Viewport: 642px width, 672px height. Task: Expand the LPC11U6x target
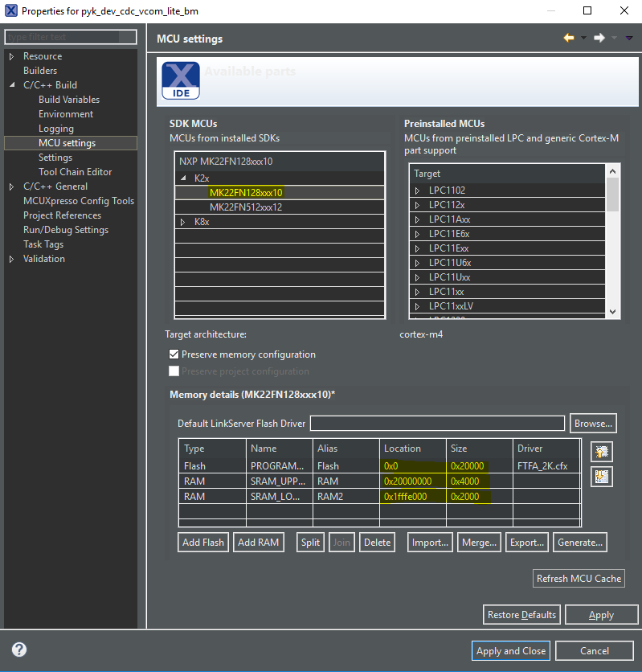tap(418, 263)
